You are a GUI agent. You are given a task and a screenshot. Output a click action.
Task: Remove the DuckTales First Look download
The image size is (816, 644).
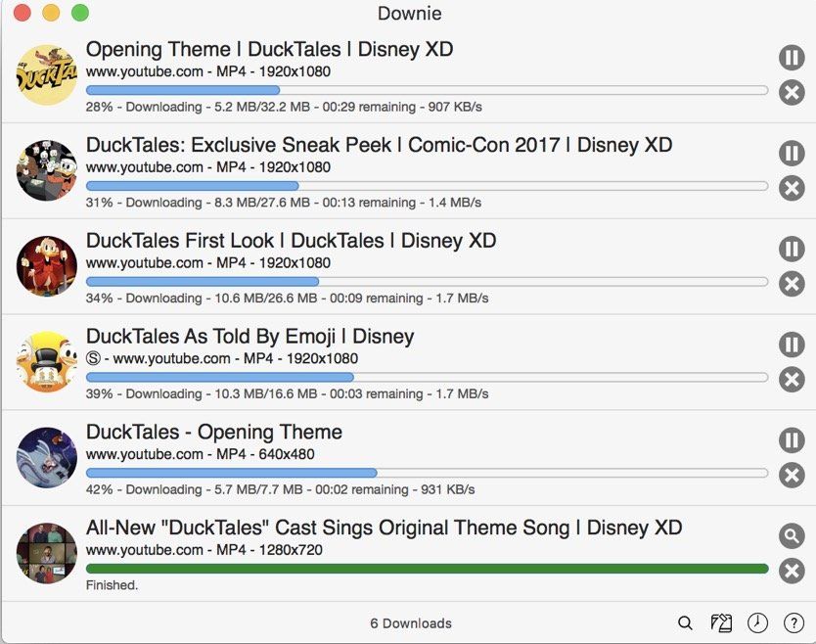pos(791,284)
